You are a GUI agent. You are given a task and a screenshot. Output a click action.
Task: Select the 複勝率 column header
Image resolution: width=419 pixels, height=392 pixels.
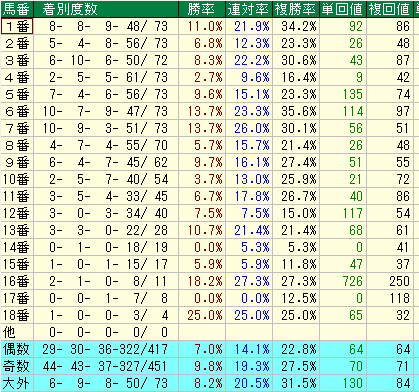click(x=295, y=9)
